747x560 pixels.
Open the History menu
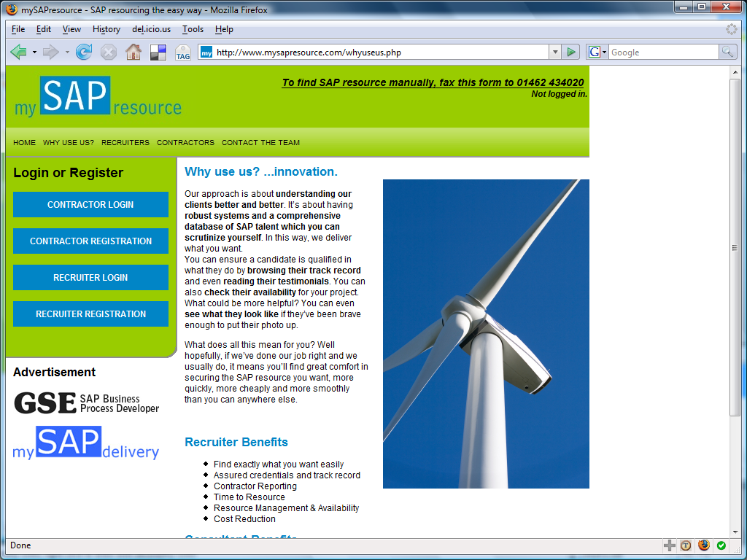pos(107,29)
